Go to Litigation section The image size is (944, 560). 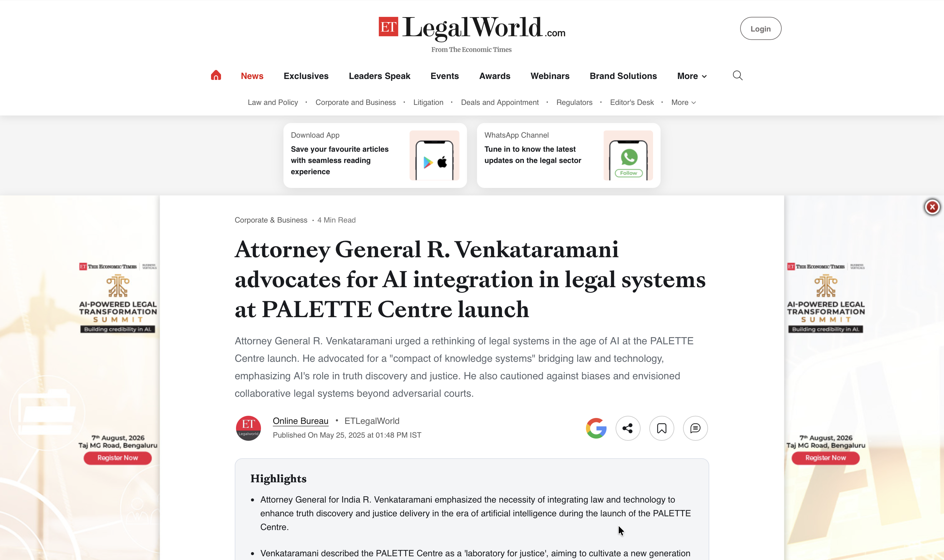(428, 102)
